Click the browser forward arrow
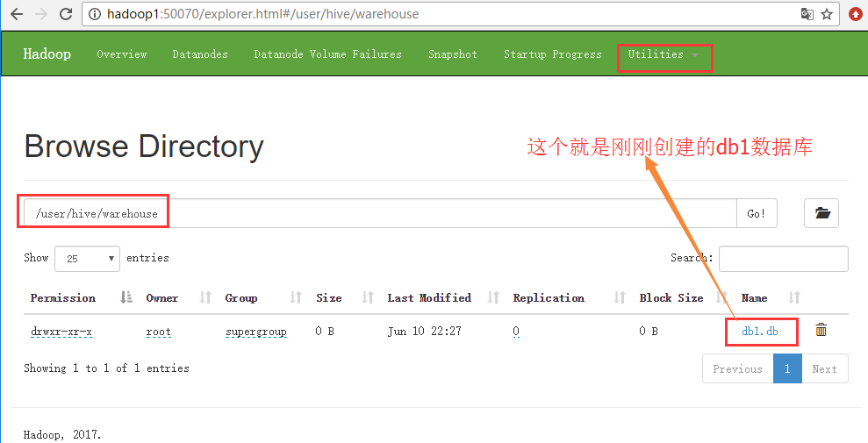This screenshot has width=868, height=443. tap(41, 14)
